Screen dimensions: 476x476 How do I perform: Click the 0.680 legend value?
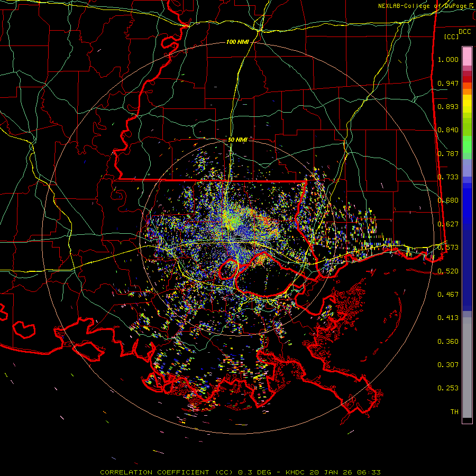(x=448, y=200)
